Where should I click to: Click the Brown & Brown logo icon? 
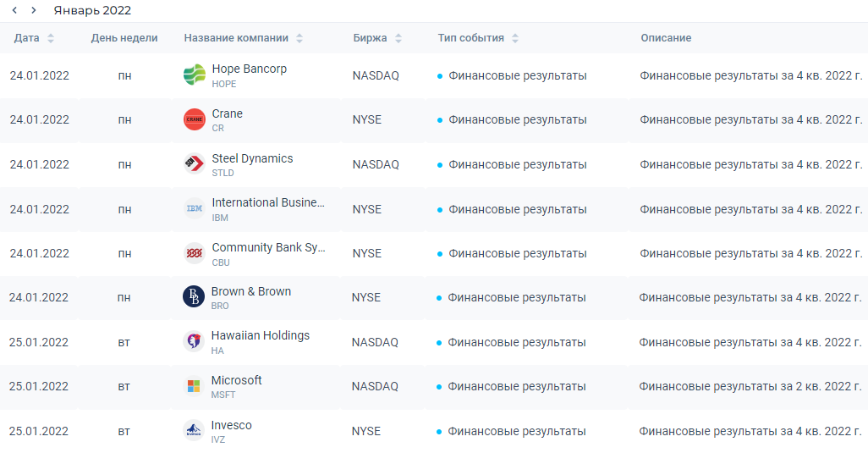(194, 297)
